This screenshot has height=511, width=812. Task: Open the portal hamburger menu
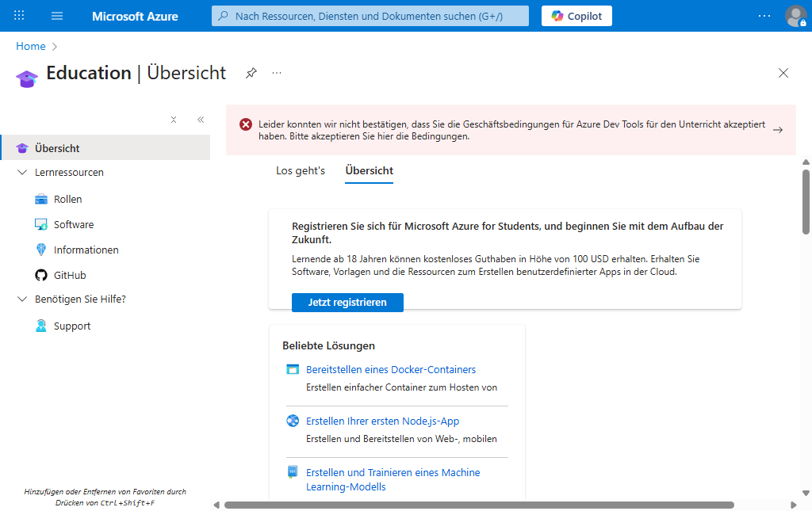(57, 16)
